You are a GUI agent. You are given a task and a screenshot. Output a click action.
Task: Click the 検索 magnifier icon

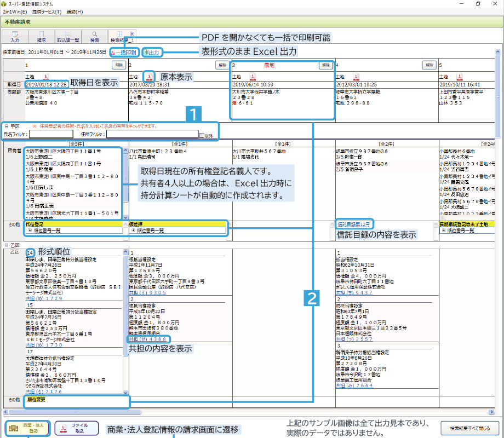94,34
